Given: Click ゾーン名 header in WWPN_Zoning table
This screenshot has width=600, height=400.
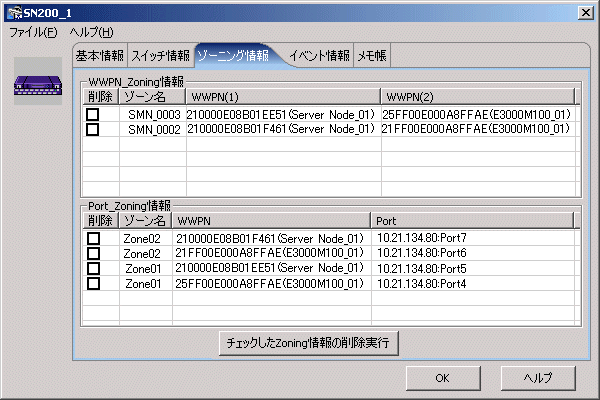Looking at the screenshot, I should click(x=152, y=96).
